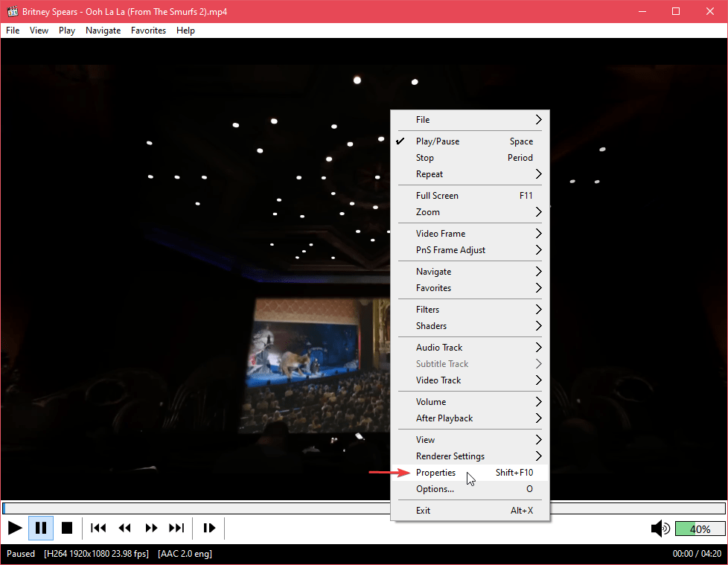
Task: Click Exit in the context menu
Action: pyautogui.click(x=424, y=511)
